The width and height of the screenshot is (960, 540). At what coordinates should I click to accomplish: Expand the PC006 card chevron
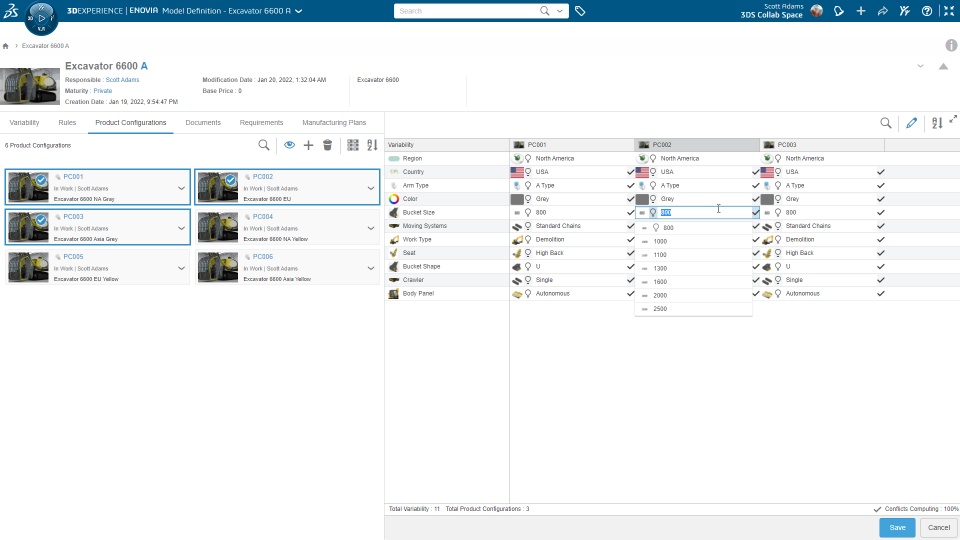tap(370, 268)
